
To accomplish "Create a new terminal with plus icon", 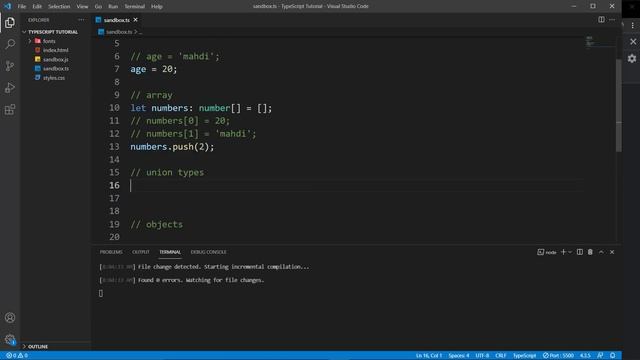I will 563,252.
